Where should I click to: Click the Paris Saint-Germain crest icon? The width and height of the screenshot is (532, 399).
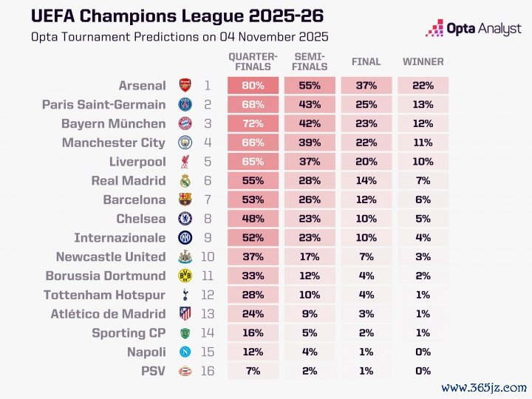coord(184,104)
